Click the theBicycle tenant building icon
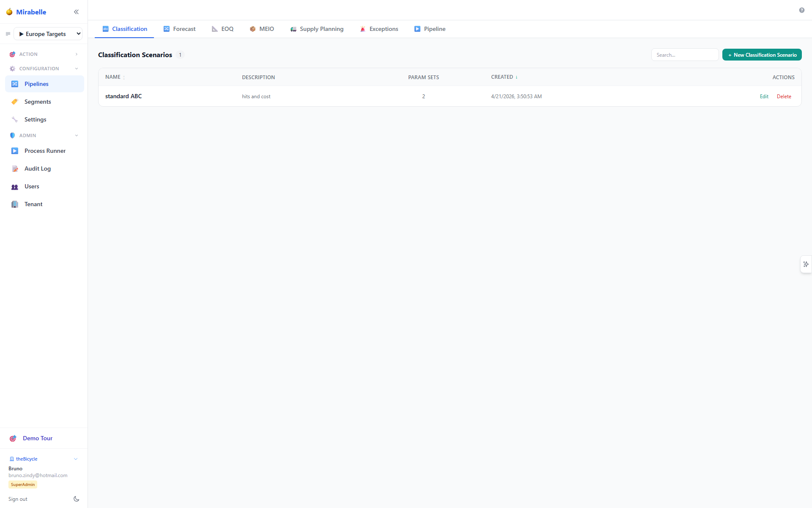Viewport: 812px width, 508px height. click(x=12, y=459)
